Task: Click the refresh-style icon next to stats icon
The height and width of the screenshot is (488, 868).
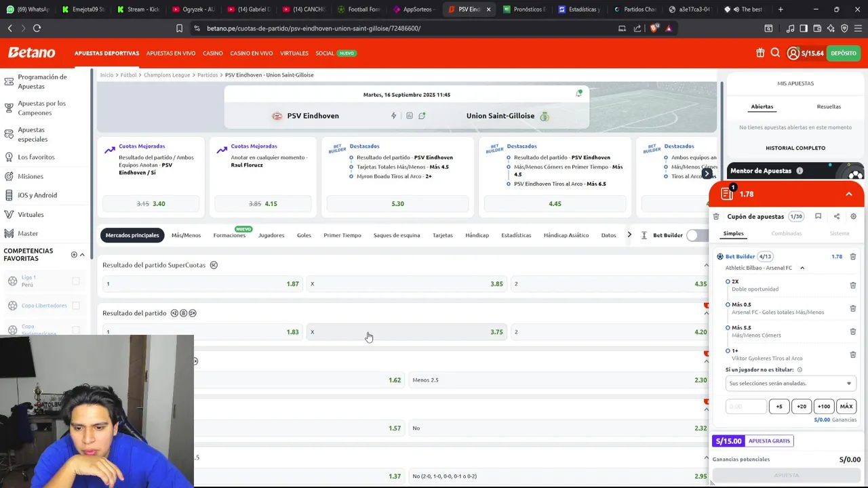Action: 422,116
